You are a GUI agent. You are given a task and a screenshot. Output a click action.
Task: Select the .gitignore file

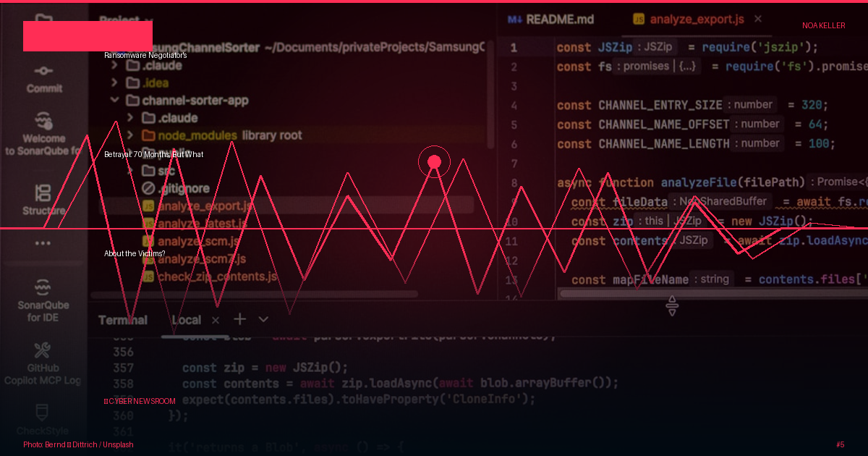coord(176,188)
